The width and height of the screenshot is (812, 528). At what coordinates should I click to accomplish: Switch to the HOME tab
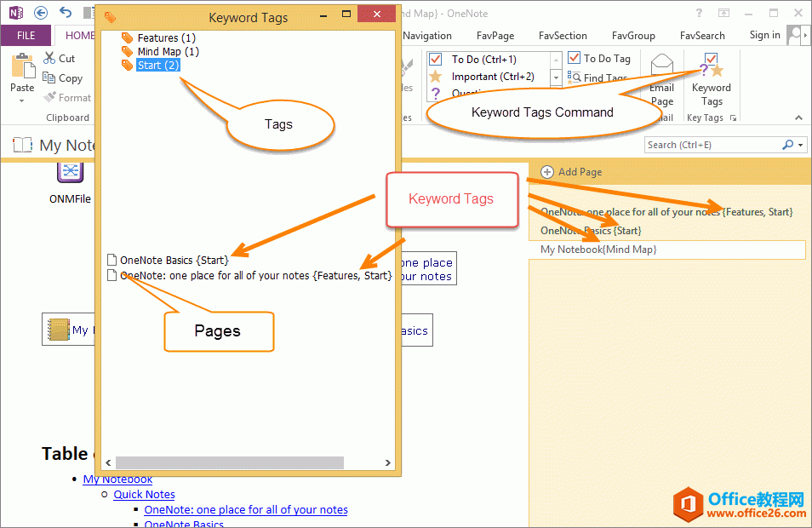(80, 35)
